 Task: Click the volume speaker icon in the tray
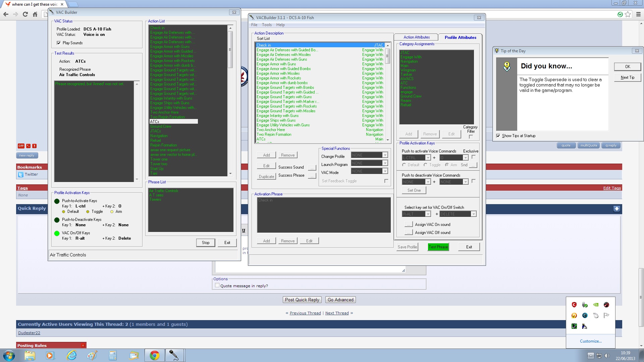point(607,356)
